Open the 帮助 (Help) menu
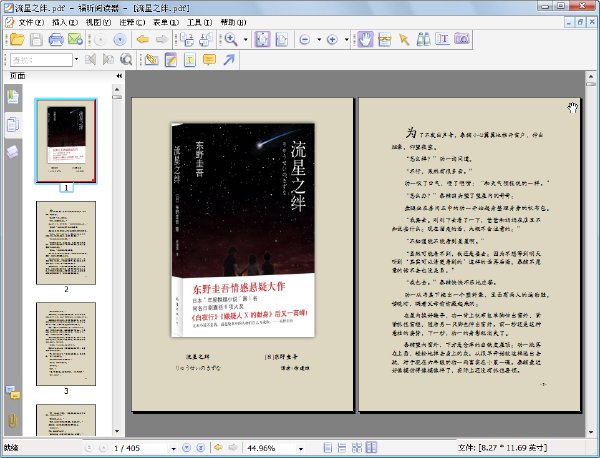Screen dimensions: 600x458 (x=233, y=23)
